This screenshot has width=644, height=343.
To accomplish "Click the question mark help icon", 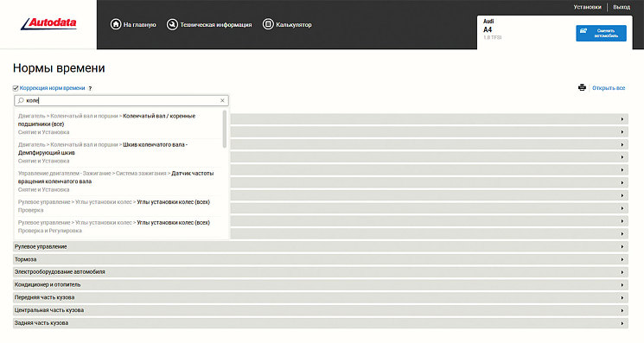I will point(90,88).
